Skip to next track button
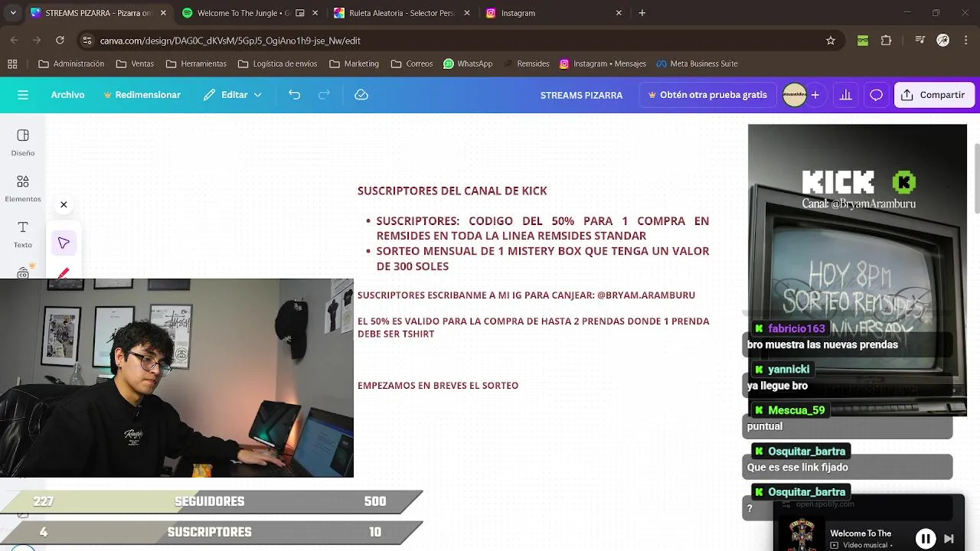980x551 pixels. click(x=949, y=538)
